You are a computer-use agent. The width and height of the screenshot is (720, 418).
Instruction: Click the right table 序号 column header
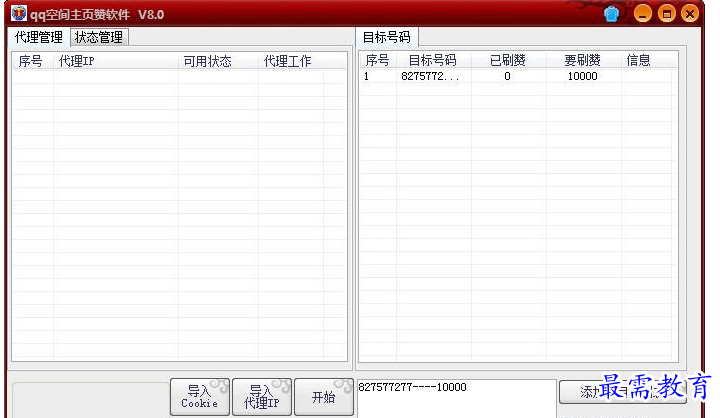pos(377,60)
